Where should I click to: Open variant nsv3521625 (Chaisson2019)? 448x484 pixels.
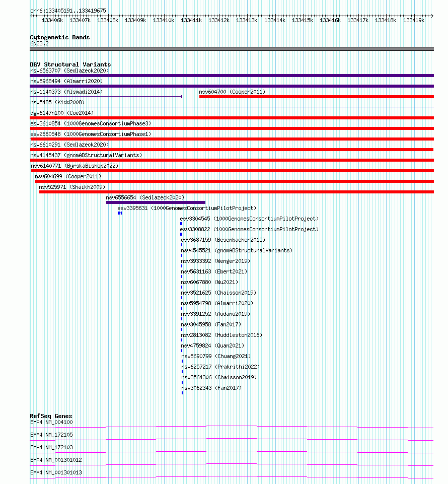[218, 293]
